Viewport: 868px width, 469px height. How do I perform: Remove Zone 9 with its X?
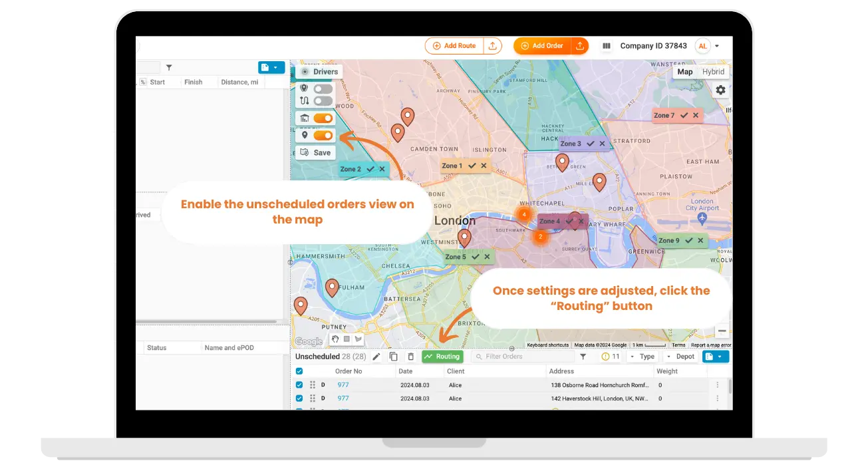coord(700,241)
